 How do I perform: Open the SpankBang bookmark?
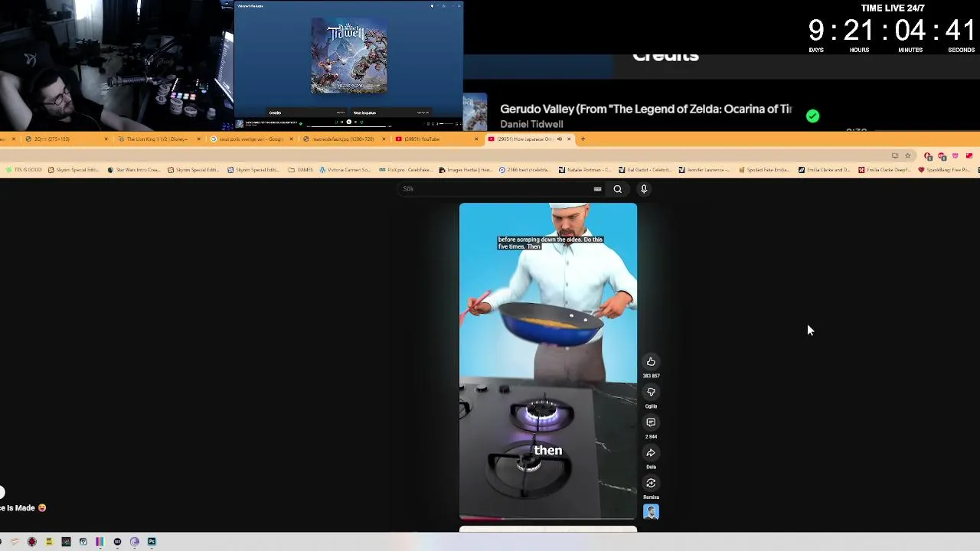coord(945,170)
